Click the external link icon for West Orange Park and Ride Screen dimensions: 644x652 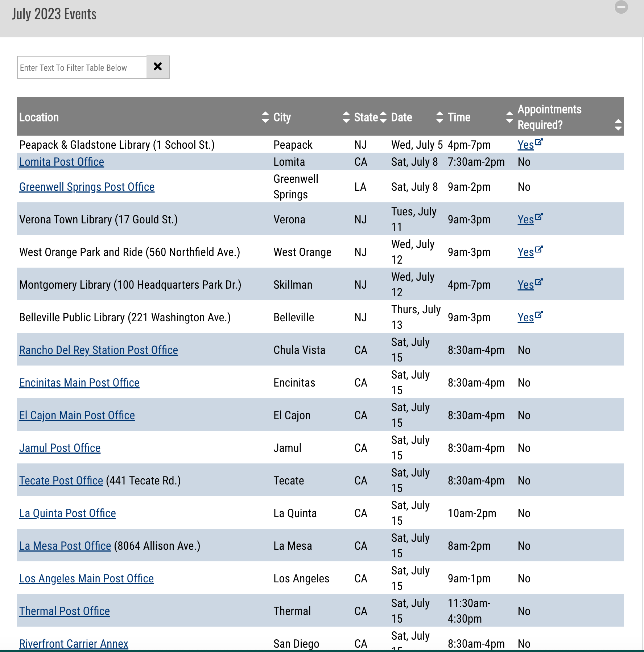pos(539,249)
